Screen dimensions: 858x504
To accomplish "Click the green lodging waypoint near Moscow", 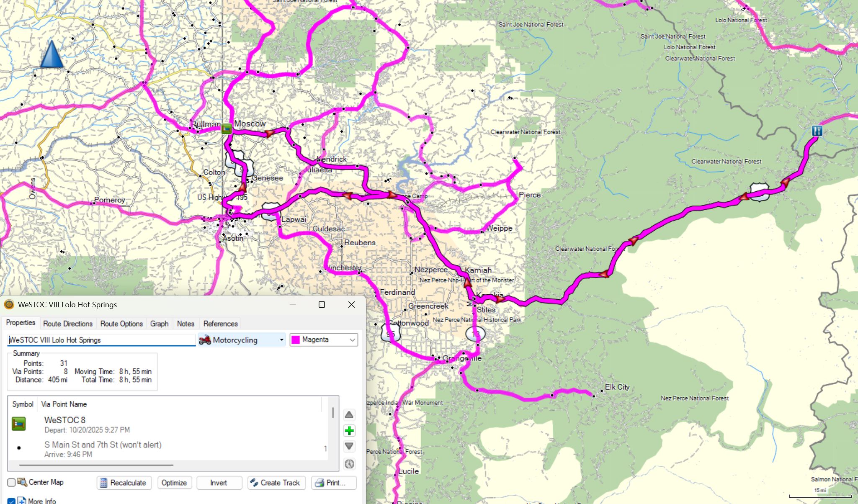I will [227, 129].
